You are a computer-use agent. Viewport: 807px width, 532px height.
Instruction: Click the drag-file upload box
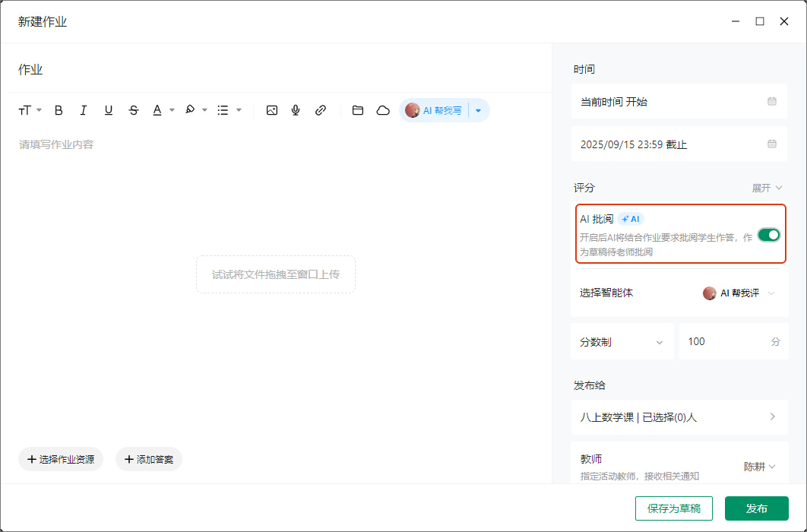coord(276,274)
